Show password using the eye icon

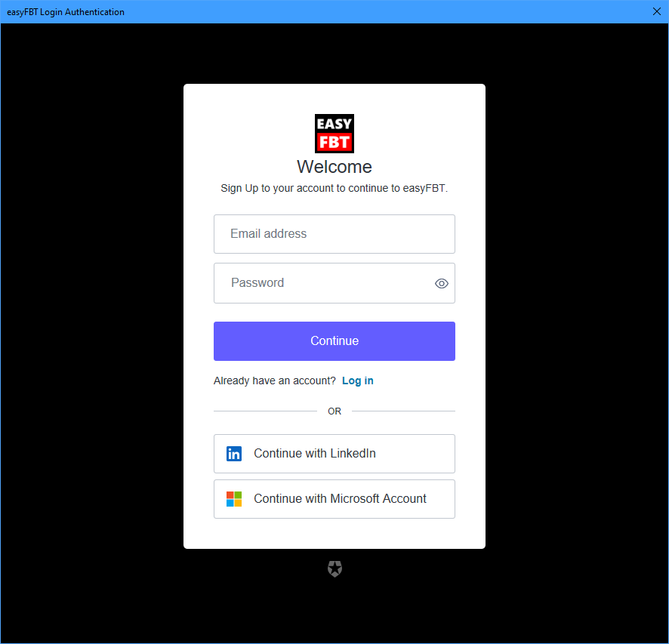pos(441,283)
